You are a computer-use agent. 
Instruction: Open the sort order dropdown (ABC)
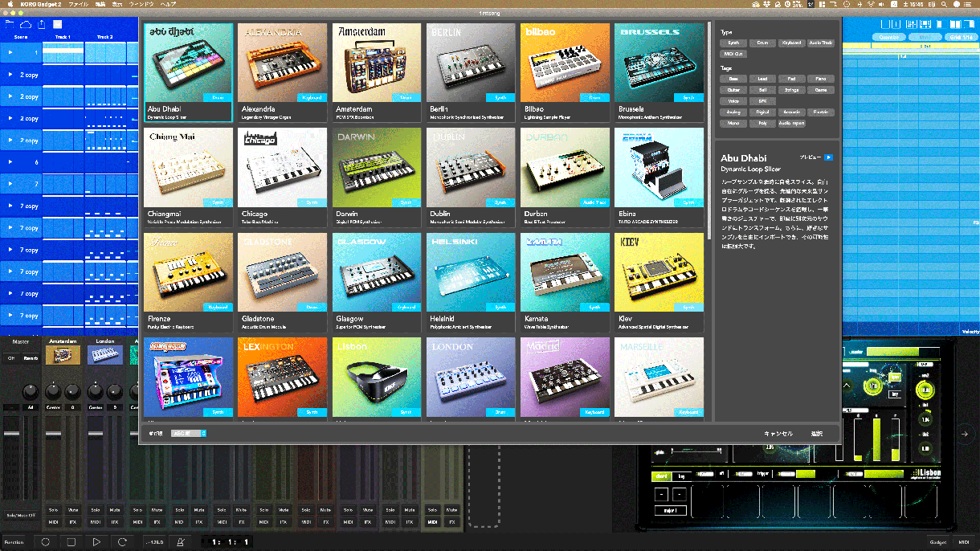pos(190,433)
